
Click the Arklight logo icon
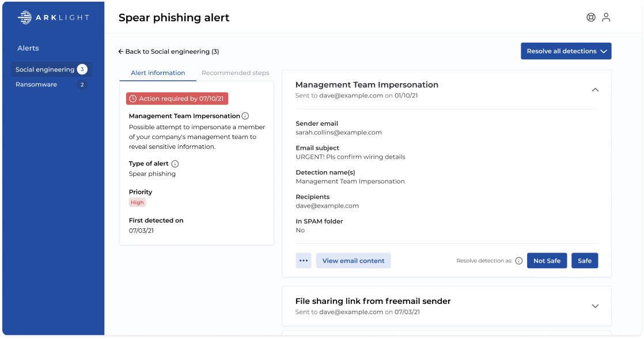[25, 18]
